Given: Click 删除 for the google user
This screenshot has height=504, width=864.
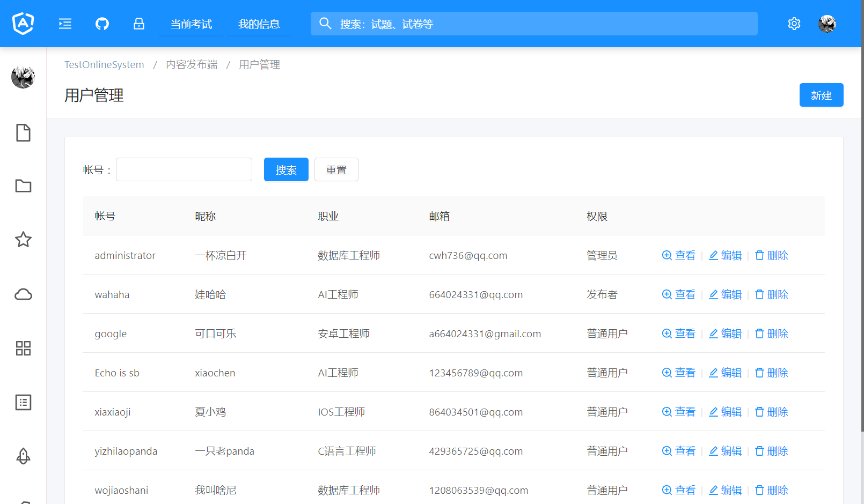Looking at the screenshot, I should click(x=772, y=333).
